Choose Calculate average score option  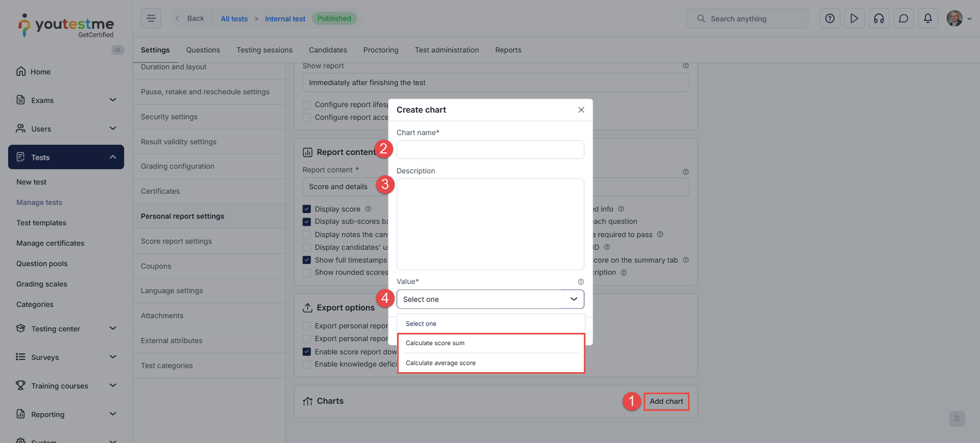coord(440,363)
